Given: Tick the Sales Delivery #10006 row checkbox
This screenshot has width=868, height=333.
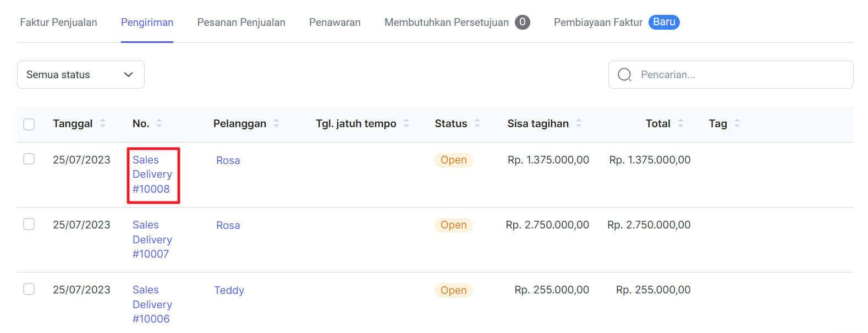Looking at the screenshot, I should coord(29,289).
